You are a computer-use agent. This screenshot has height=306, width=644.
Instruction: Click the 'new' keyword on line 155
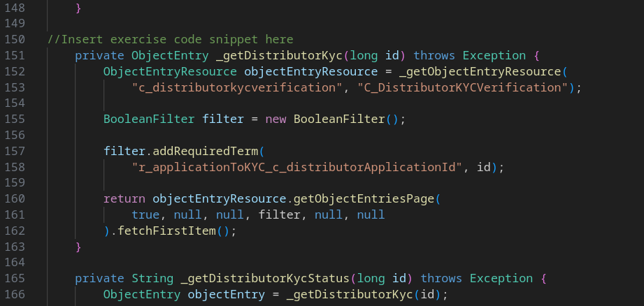276,119
